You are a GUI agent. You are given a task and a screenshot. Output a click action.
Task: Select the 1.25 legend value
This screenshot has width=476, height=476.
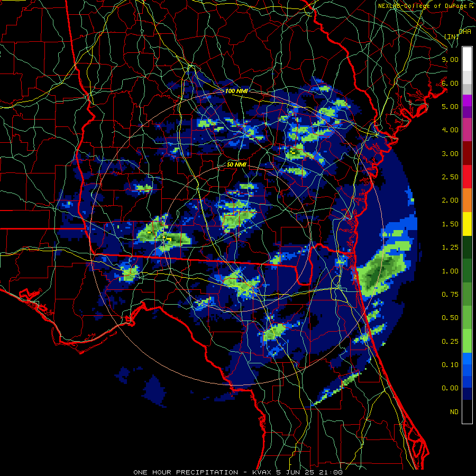(450, 248)
